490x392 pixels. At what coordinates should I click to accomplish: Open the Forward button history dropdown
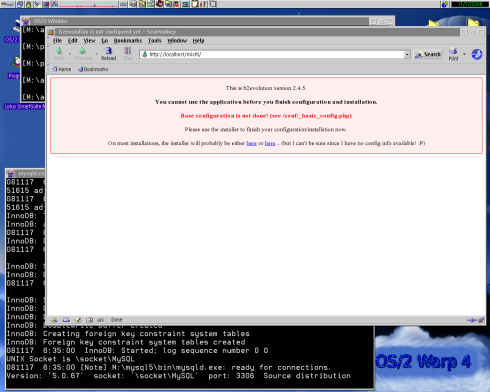click(x=96, y=54)
